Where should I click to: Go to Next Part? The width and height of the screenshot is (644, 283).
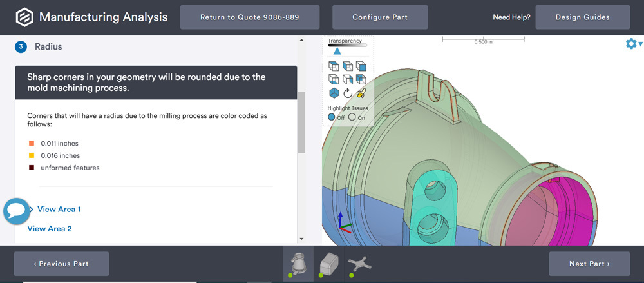pos(589,264)
